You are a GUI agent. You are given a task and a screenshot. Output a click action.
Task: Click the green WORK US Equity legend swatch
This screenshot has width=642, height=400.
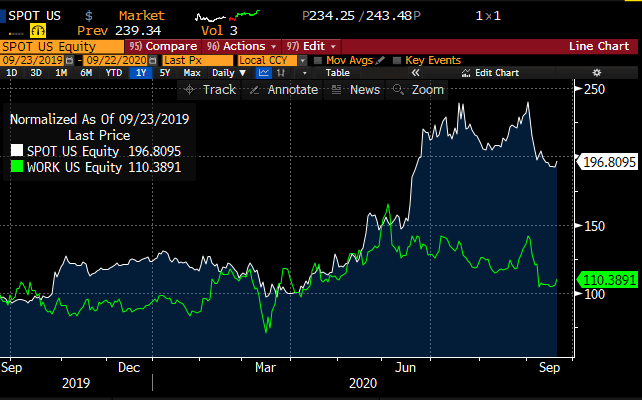pyautogui.click(x=16, y=167)
